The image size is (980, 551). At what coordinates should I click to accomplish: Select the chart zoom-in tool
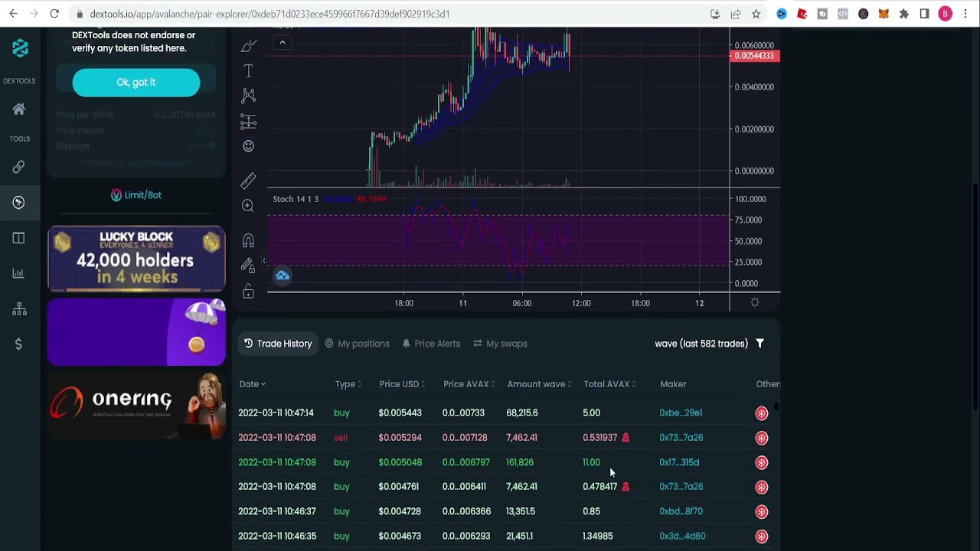pos(248,206)
